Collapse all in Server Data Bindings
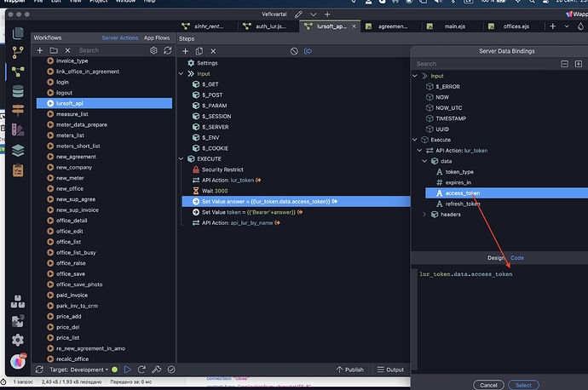The width and height of the screenshot is (588, 390). coord(564,64)
